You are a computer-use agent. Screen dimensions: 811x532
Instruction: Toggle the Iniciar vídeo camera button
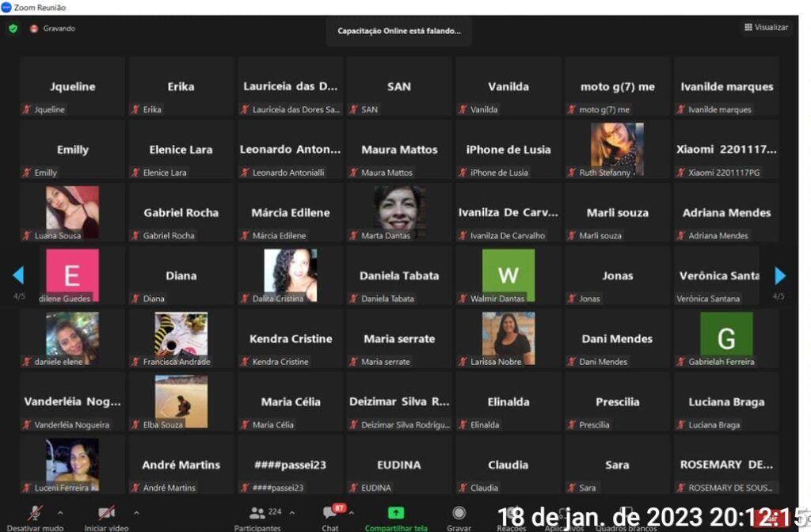(106, 513)
